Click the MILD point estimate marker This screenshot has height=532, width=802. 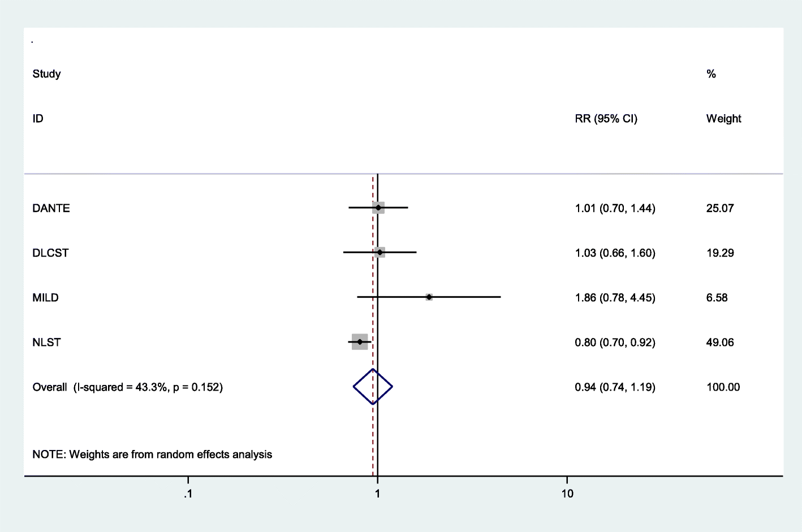tap(429, 297)
